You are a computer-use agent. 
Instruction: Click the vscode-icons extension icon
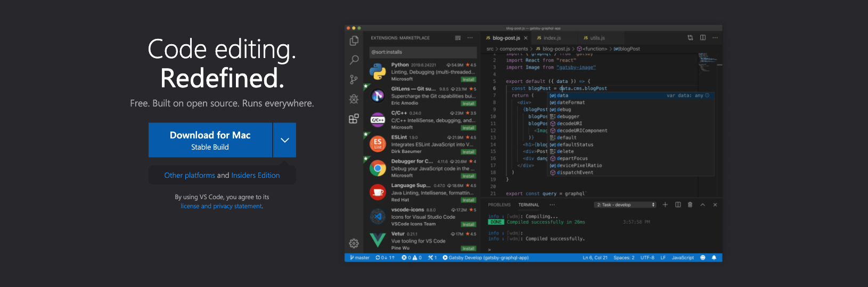pos(378,216)
